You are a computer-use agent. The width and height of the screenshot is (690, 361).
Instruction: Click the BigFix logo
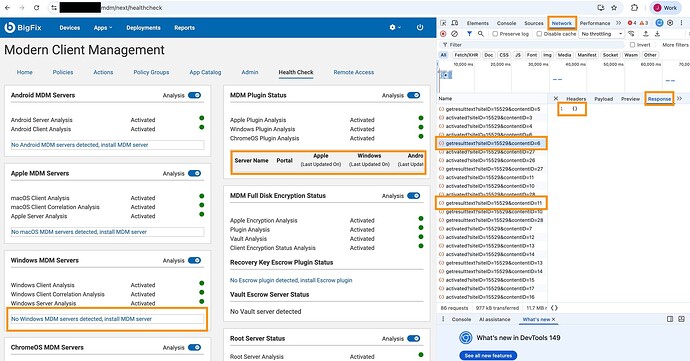pyautogui.click(x=23, y=27)
